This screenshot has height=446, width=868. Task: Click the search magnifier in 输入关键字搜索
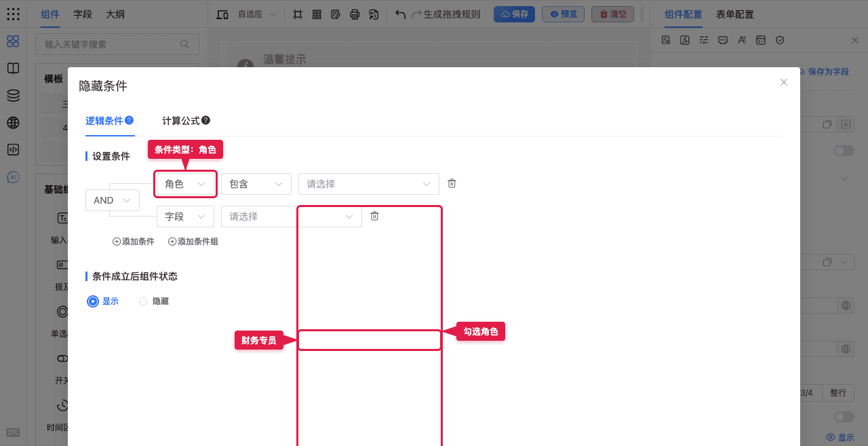pos(184,44)
